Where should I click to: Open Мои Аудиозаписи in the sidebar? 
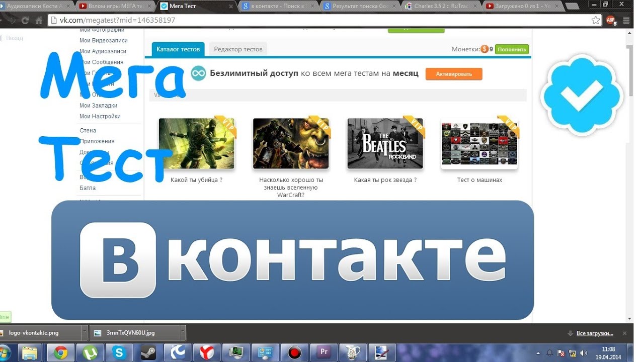(103, 51)
